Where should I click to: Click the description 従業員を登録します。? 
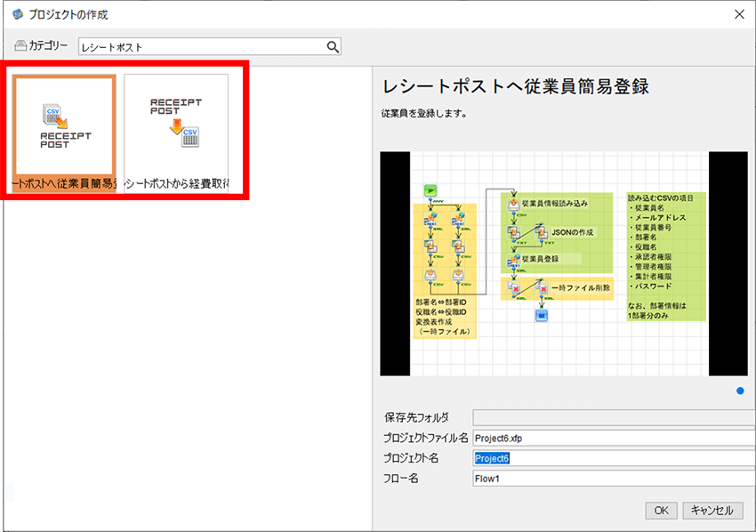423,114
